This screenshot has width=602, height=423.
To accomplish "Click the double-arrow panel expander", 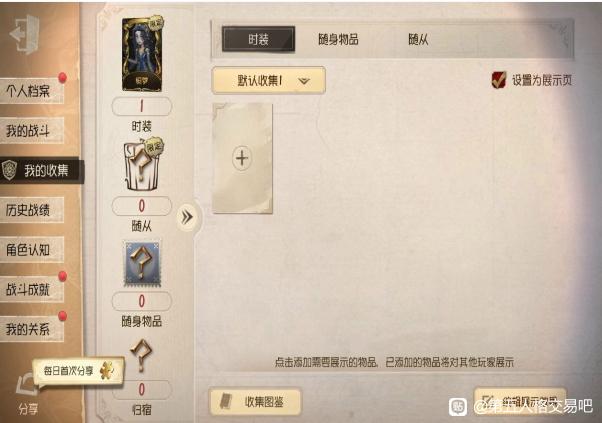I will point(187,217).
